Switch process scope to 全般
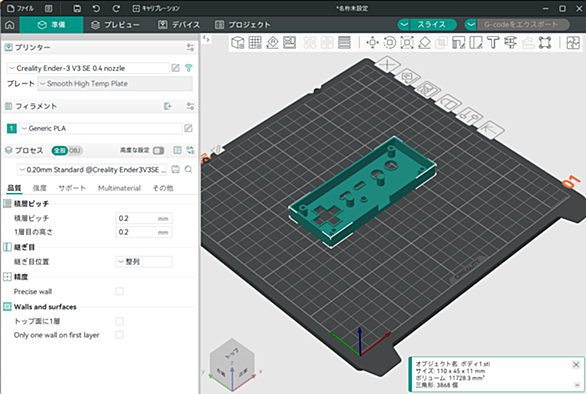The image size is (586, 394). click(59, 151)
